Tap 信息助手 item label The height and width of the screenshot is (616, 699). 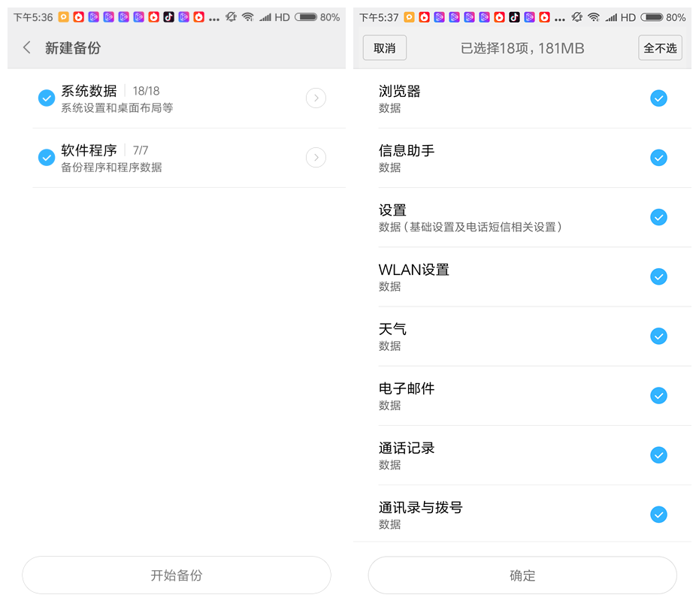(407, 150)
